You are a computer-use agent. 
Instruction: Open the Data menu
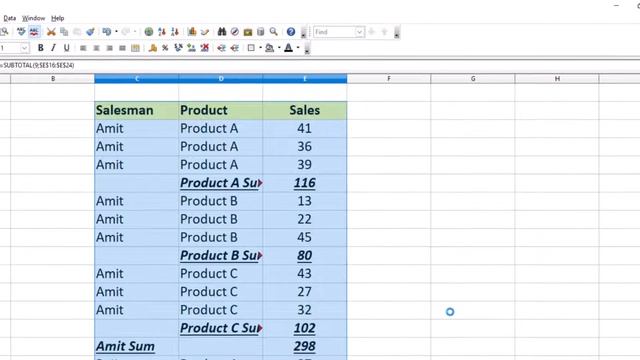(x=9, y=18)
